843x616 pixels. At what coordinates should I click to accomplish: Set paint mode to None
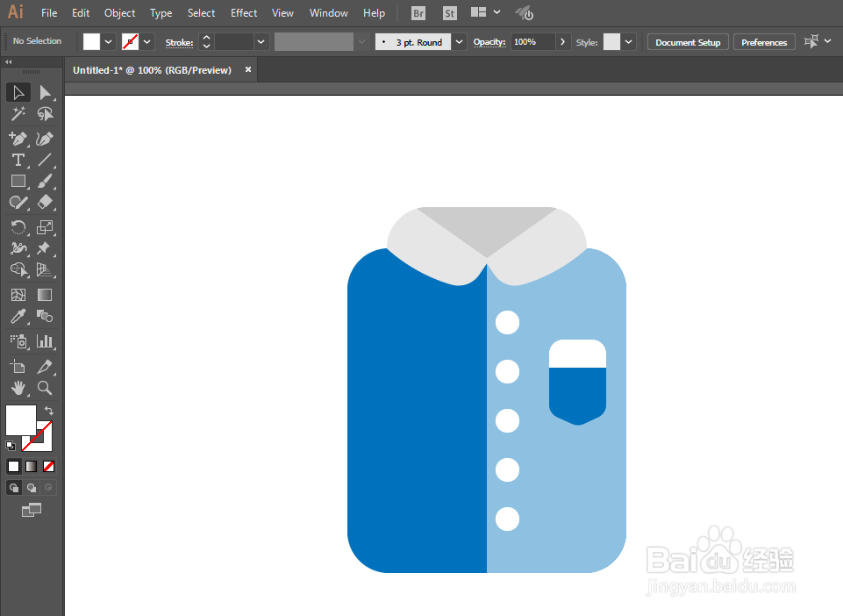pyautogui.click(x=48, y=467)
